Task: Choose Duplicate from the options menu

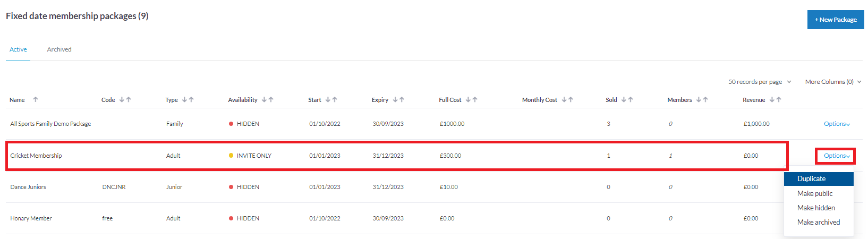Action: click(811, 179)
